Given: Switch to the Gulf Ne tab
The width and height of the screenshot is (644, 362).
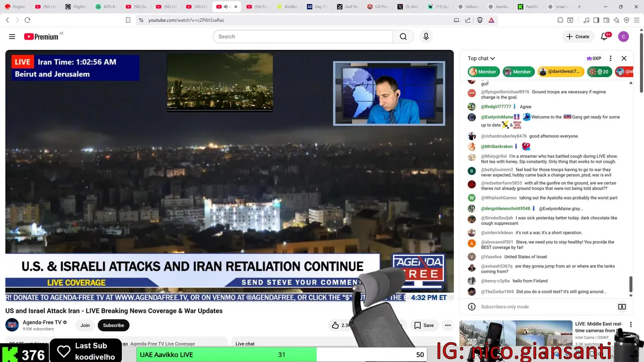Looking at the screenshot, I should [x=348, y=7].
